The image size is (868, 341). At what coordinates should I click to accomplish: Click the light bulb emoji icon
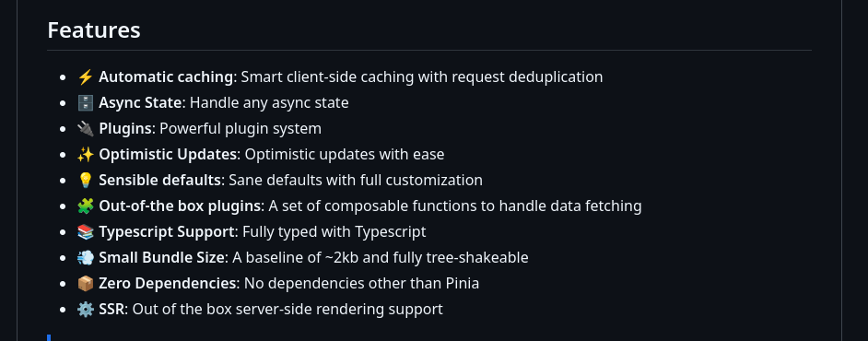(x=86, y=181)
